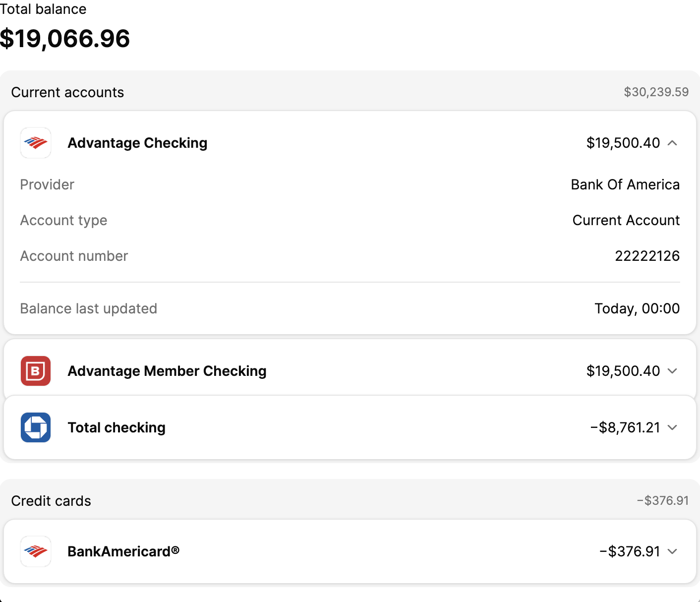Screen dimensions: 700x602
Task: Click the Current accounts total $30,239.59
Action: click(x=656, y=92)
